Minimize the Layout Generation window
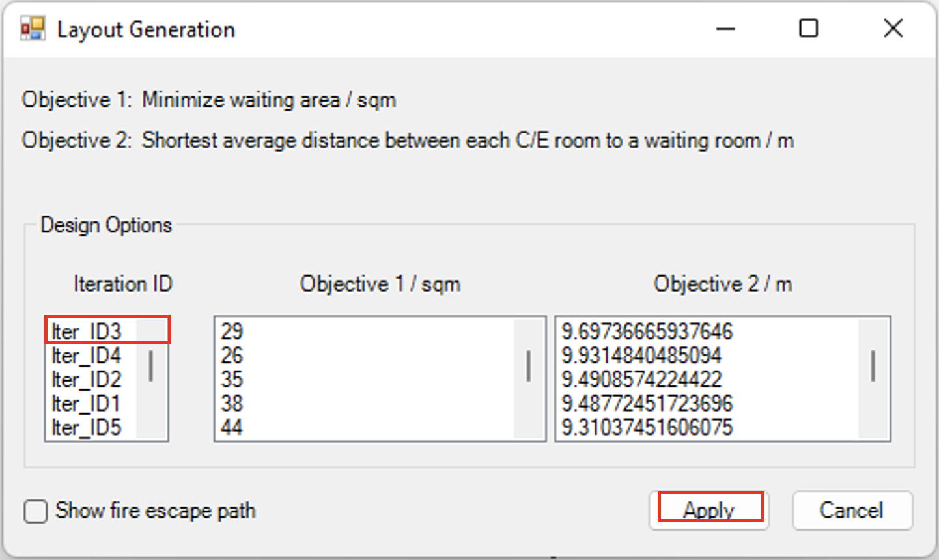Image resolution: width=939 pixels, height=560 pixels. [725, 29]
